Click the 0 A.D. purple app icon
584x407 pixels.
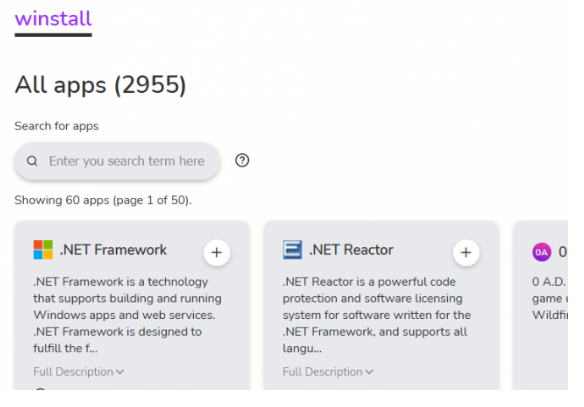pos(542,252)
